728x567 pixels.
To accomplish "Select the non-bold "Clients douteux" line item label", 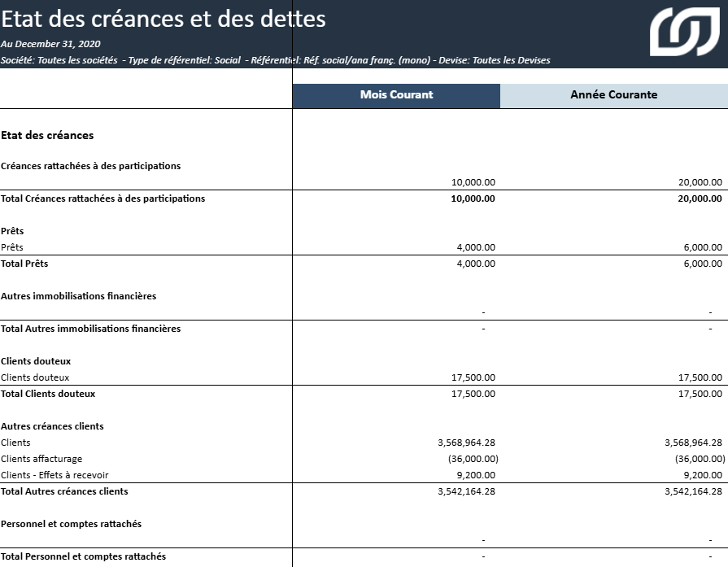I will point(35,377).
